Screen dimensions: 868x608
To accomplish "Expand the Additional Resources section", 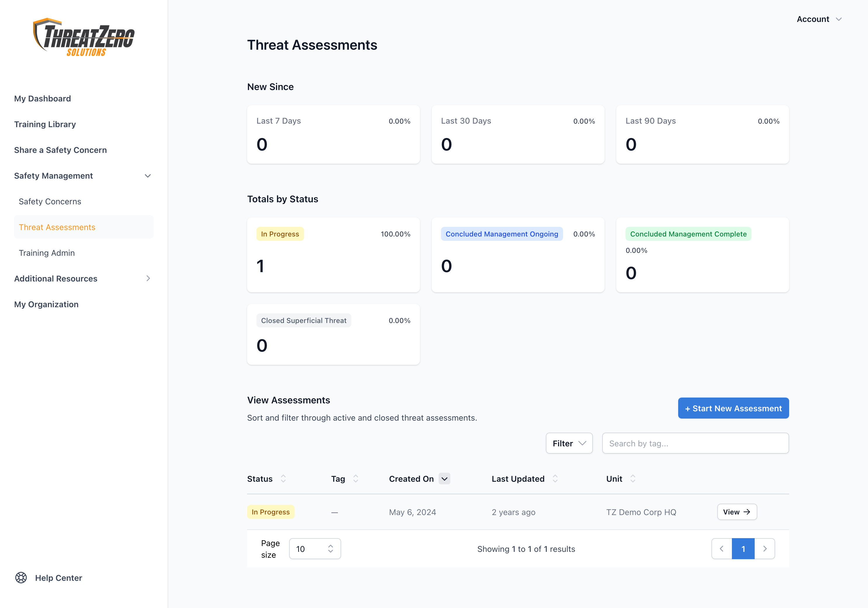I will click(148, 279).
